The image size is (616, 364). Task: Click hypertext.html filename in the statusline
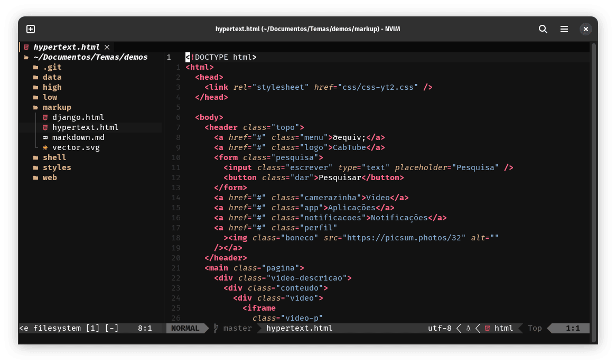[x=300, y=328]
